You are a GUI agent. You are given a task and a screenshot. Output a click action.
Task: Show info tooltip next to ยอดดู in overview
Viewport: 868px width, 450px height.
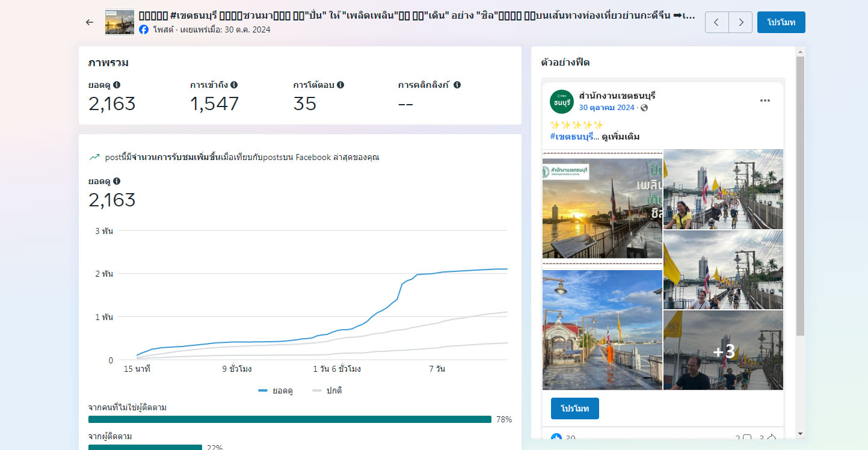coord(117,85)
